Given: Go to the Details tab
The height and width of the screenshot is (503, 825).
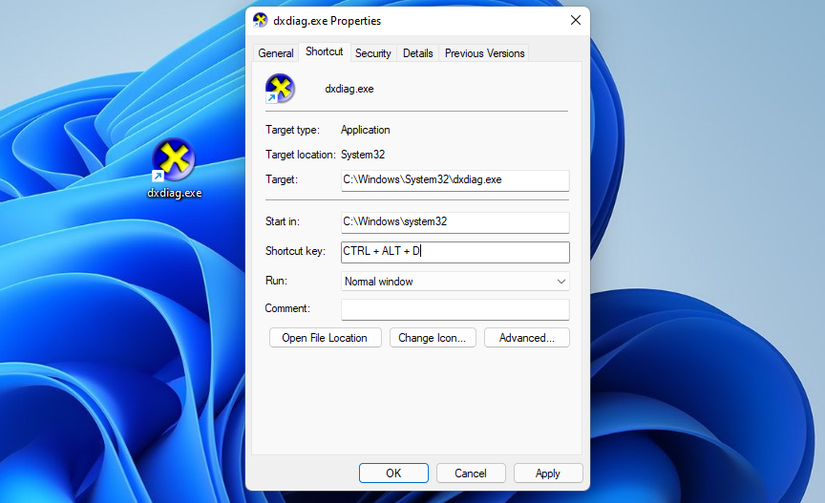Looking at the screenshot, I should pos(418,53).
